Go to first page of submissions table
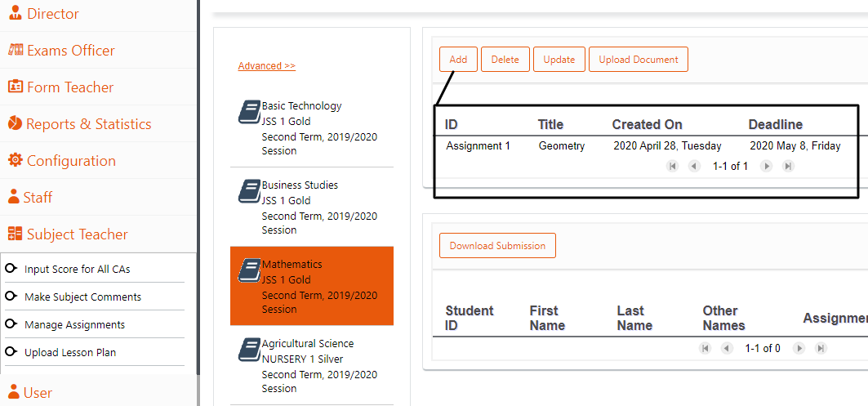Screen dimensions: 868x406 pyautogui.click(x=705, y=348)
